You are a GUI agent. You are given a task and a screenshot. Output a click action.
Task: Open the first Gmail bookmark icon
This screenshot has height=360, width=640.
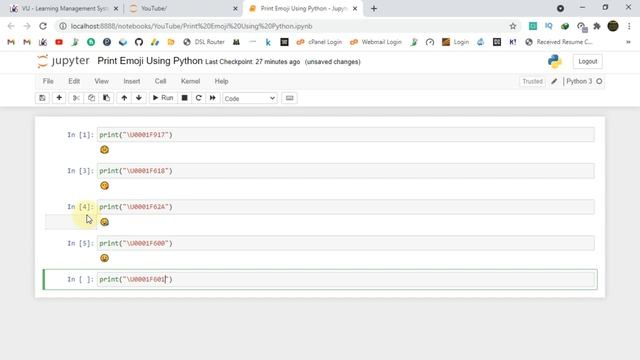pyautogui.click(x=11, y=42)
